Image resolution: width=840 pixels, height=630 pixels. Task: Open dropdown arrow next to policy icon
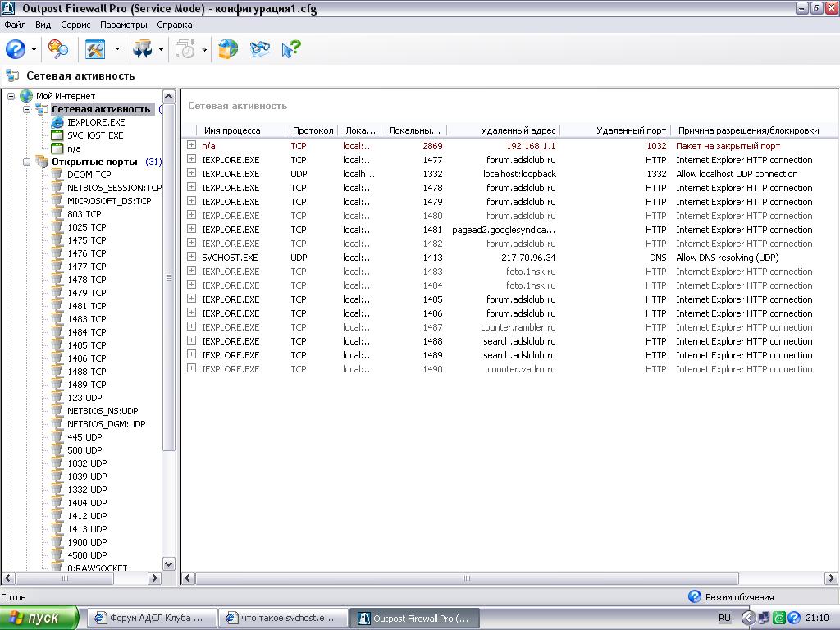(x=161, y=50)
